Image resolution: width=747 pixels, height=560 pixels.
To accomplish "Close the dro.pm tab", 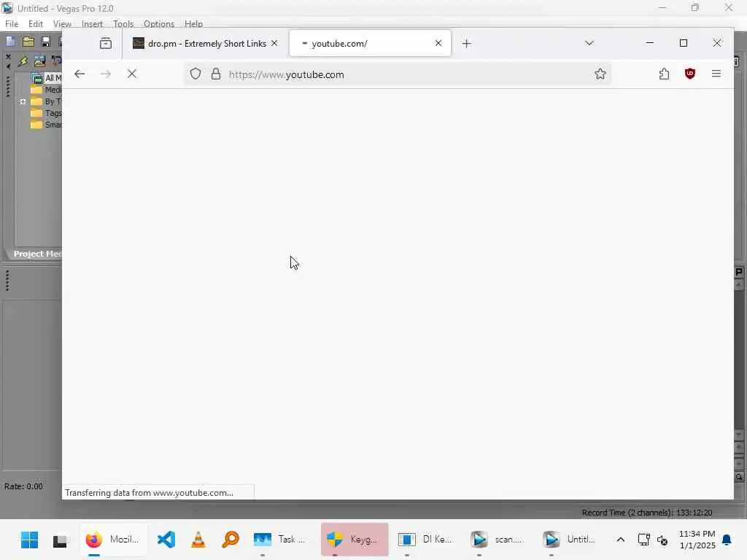I will click(274, 43).
